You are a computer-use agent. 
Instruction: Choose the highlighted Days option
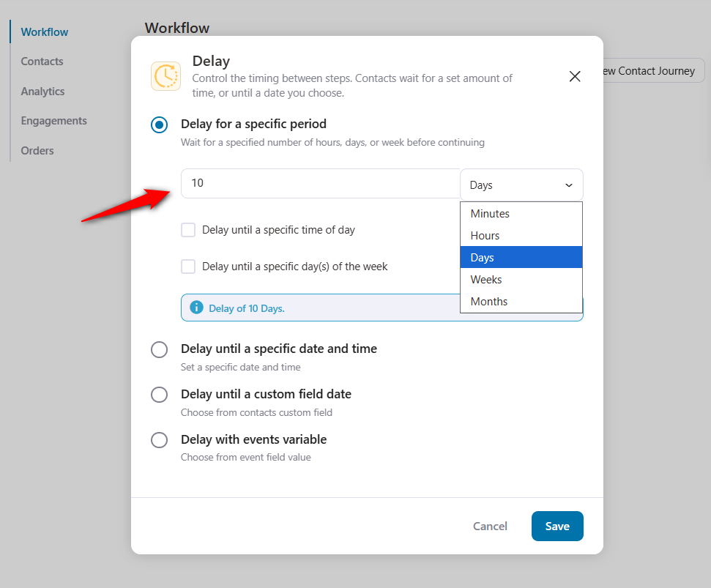(x=521, y=258)
